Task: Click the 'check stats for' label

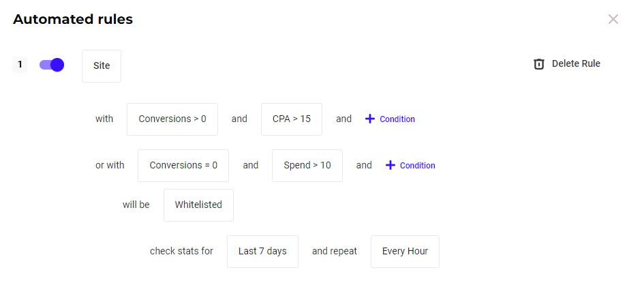Action: [x=181, y=251]
